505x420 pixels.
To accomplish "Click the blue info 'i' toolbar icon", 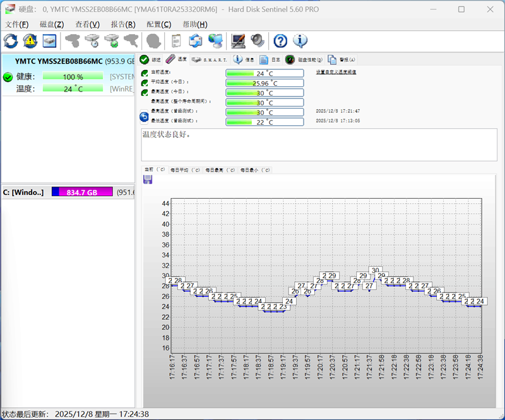I will point(300,41).
